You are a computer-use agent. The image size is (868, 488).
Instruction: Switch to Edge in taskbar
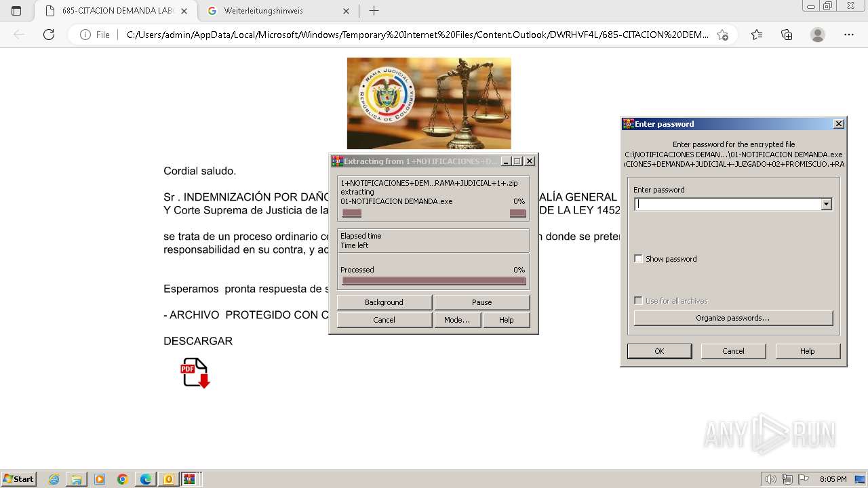tap(146, 479)
